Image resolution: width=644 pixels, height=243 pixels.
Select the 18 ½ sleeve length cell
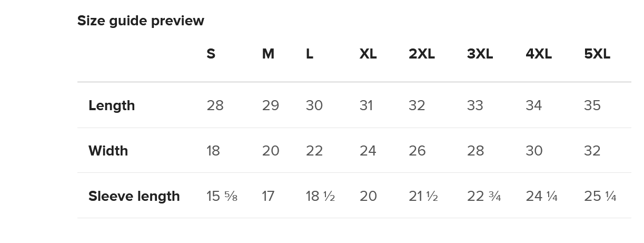pos(320,196)
